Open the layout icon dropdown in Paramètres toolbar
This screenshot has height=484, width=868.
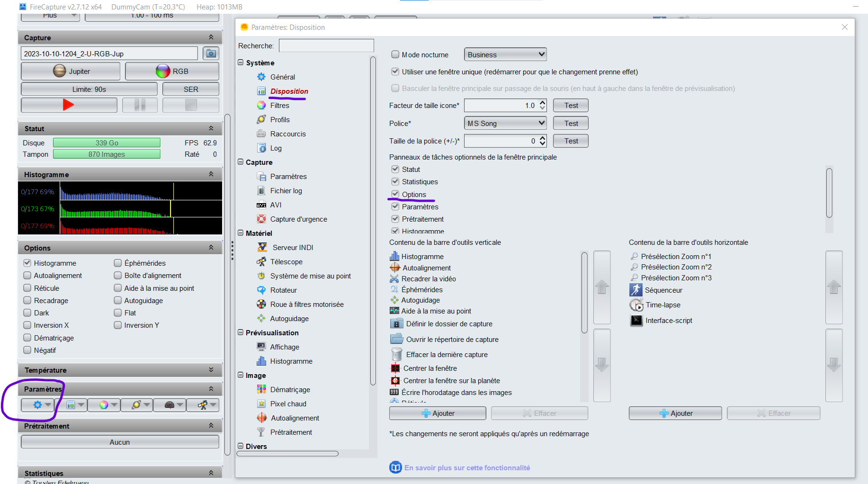(75, 405)
